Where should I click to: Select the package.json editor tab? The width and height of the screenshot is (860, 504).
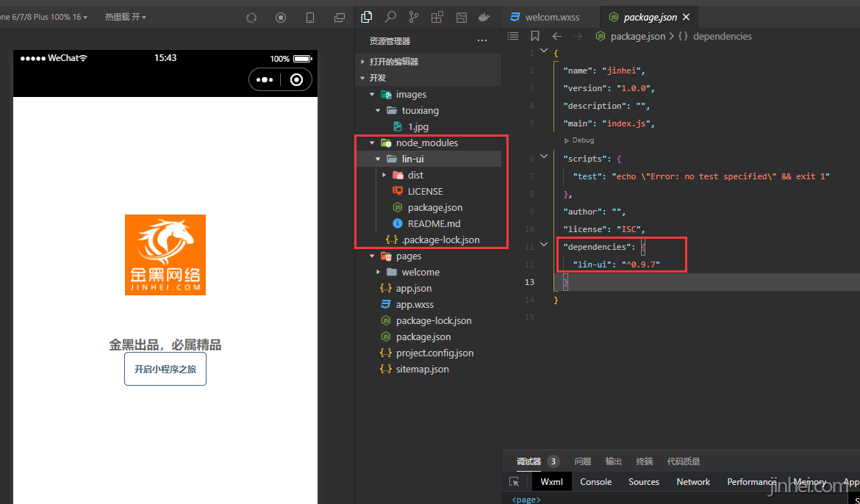click(650, 17)
